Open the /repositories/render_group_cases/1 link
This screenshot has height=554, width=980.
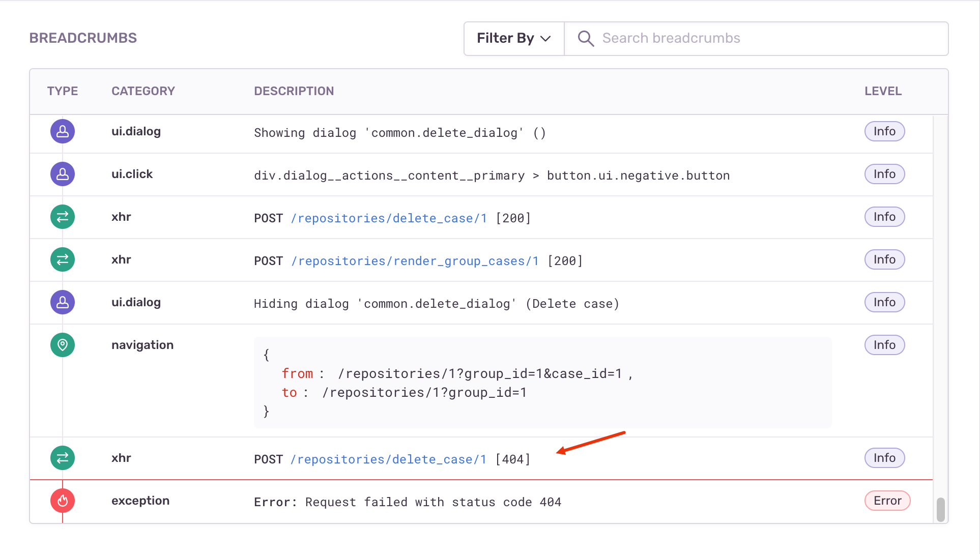pos(415,261)
